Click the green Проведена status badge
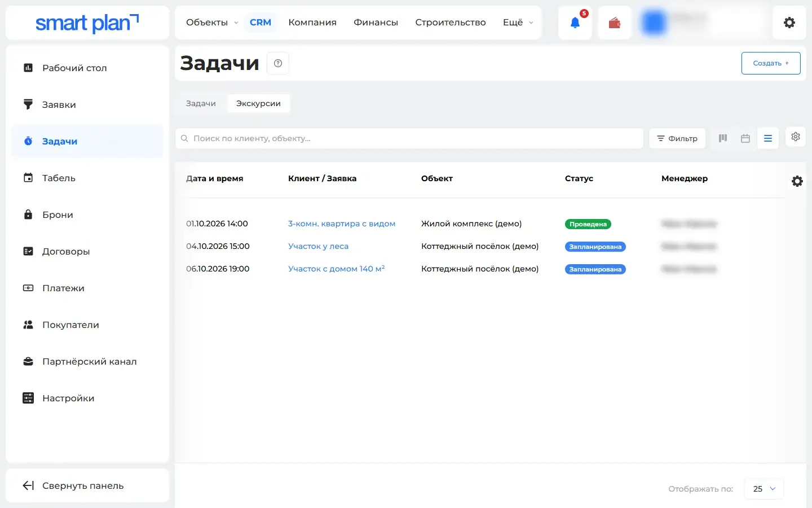This screenshot has height=508, width=812. point(588,224)
